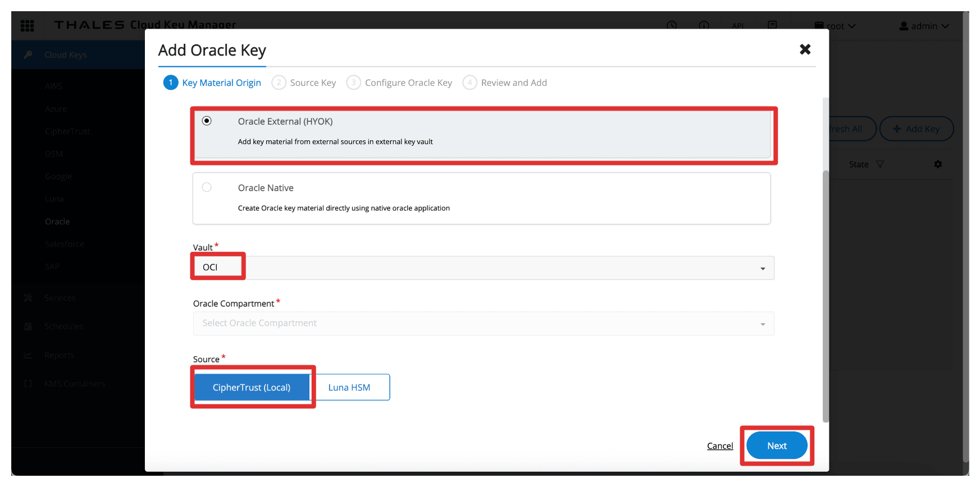The width and height of the screenshot is (980, 487).
Task: Open the admin user menu
Action: pyautogui.click(x=924, y=26)
